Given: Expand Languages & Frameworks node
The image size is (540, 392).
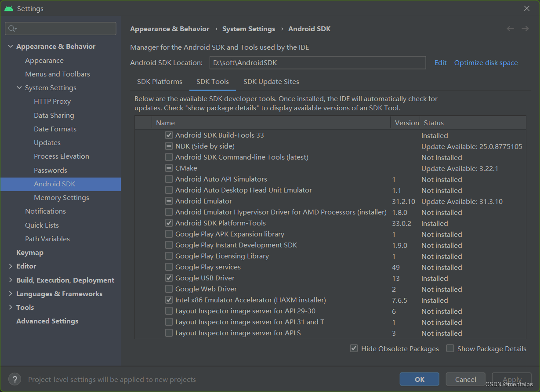Looking at the screenshot, I should click(x=11, y=294).
